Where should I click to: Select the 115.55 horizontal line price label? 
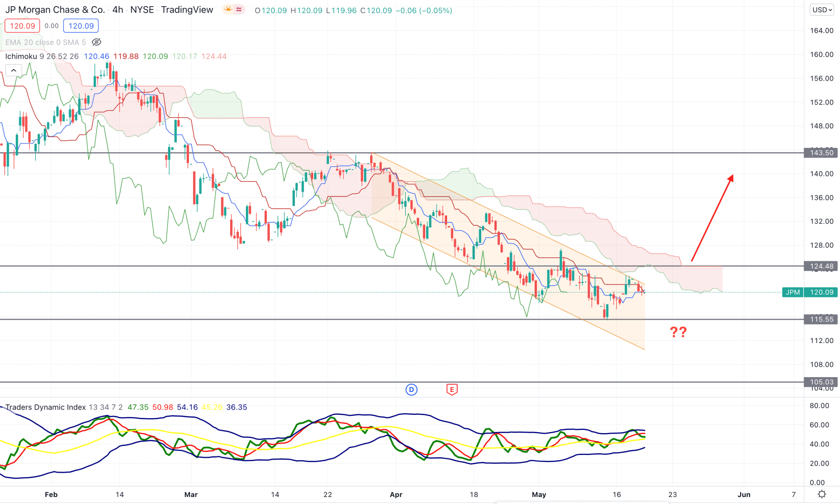(x=821, y=319)
